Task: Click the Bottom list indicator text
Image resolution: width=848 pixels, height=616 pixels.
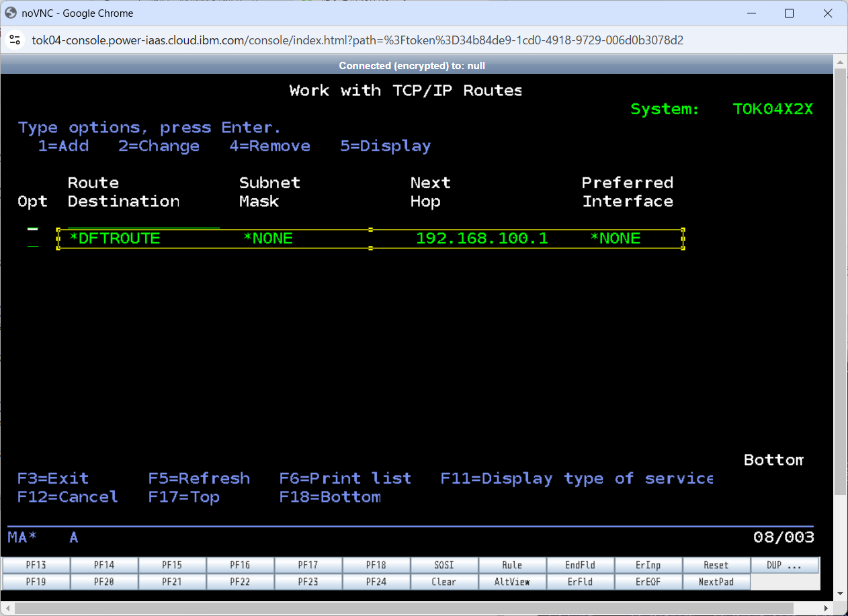Action: 773,460
